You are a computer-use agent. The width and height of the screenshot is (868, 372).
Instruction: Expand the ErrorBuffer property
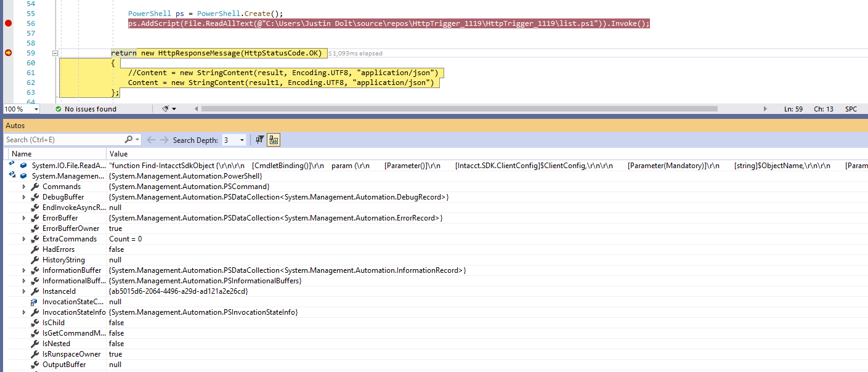pos(24,218)
